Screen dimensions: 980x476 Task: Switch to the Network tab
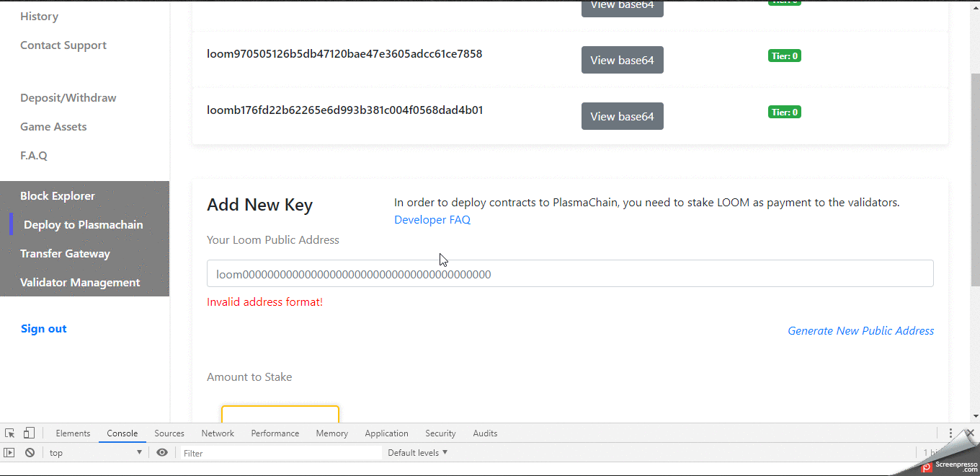point(218,433)
